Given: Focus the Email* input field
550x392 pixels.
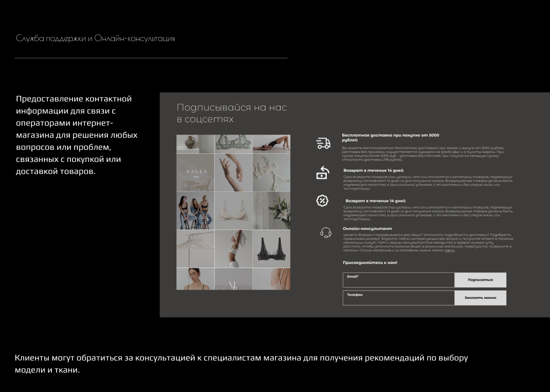Looking at the screenshot, I should (398, 280).
